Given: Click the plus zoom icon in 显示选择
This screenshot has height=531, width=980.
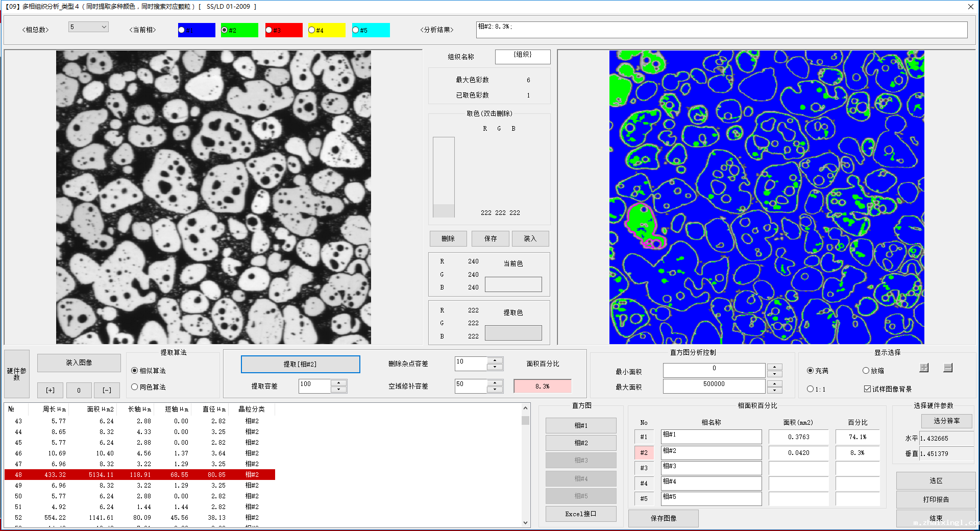Looking at the screenshot, I should point(924,368).
